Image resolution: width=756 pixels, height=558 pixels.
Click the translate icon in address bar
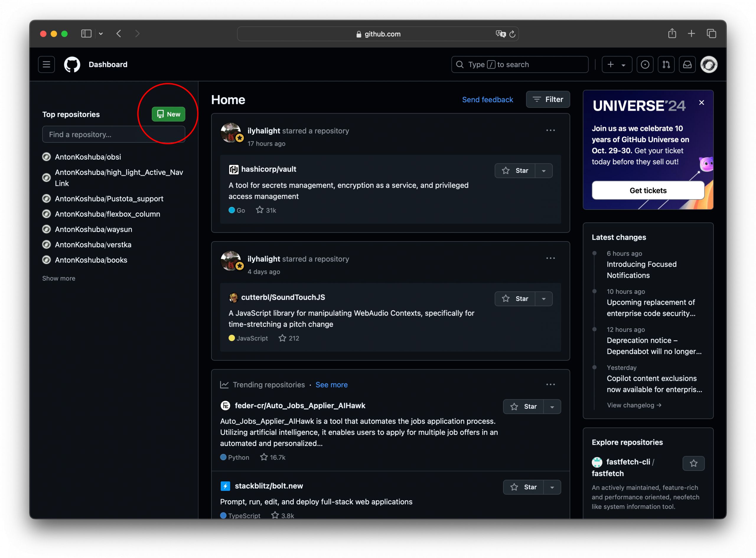501,34
